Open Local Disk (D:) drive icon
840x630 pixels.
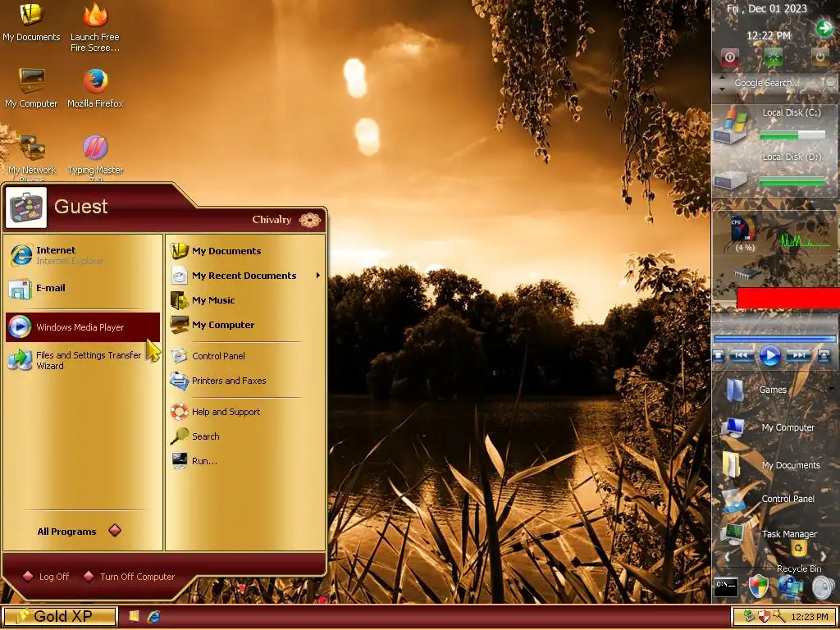tap(729, 180)
